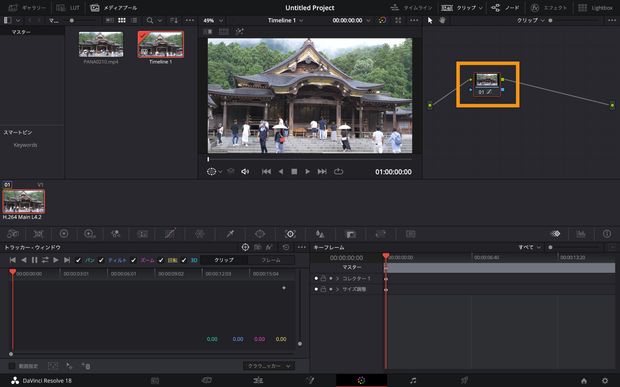Open the LUT panel
Image resolution: width=620 pixels, height=387 pixels.
coord(68,8)
